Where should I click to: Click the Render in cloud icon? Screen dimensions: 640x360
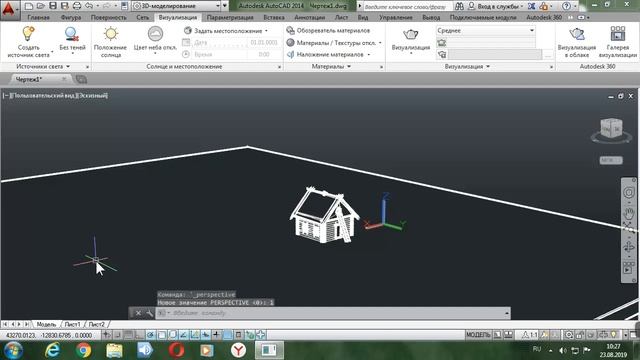coord(577,34)
